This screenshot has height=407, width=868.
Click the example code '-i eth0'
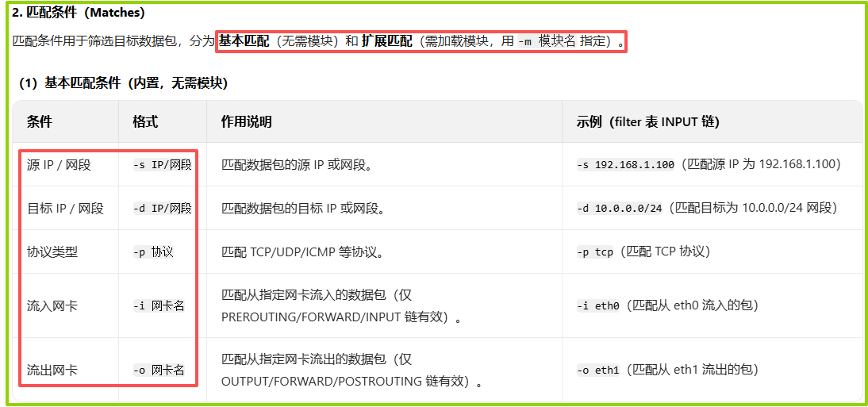coord(598,305)
